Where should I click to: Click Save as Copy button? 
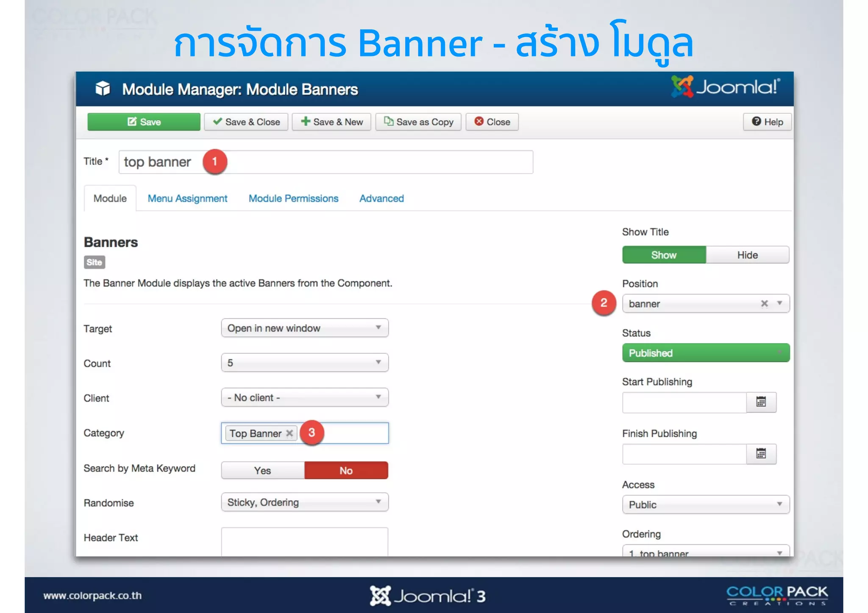(418, 122)
